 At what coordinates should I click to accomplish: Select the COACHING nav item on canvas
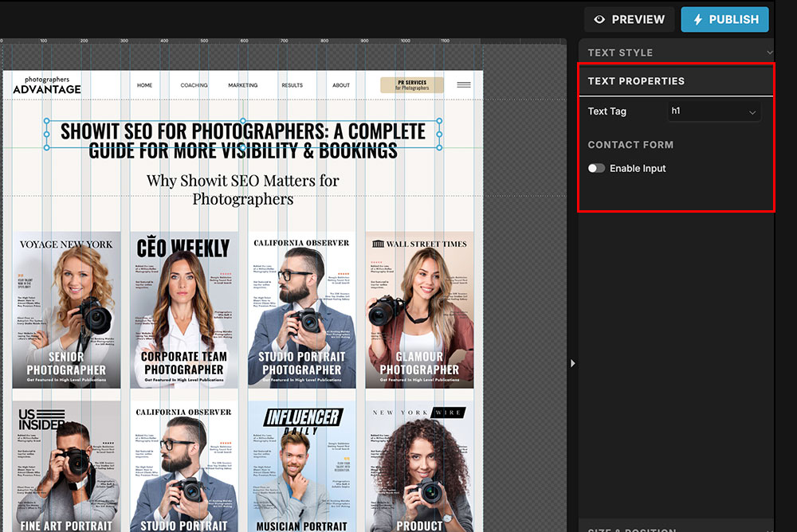click(x=194, y=85)
